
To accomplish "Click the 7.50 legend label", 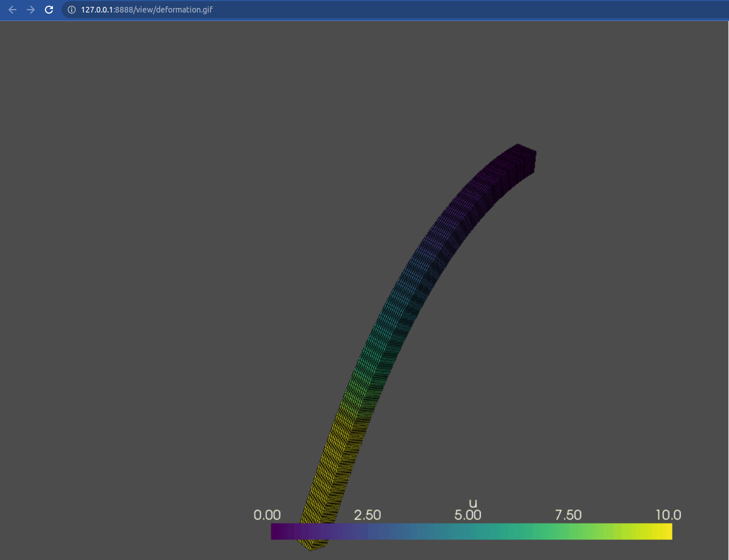I will (569, 515).
